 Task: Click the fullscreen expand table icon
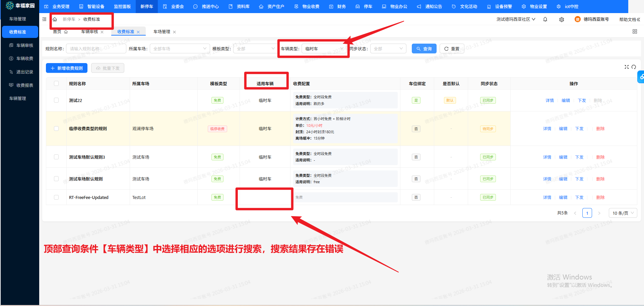[627, 67]
